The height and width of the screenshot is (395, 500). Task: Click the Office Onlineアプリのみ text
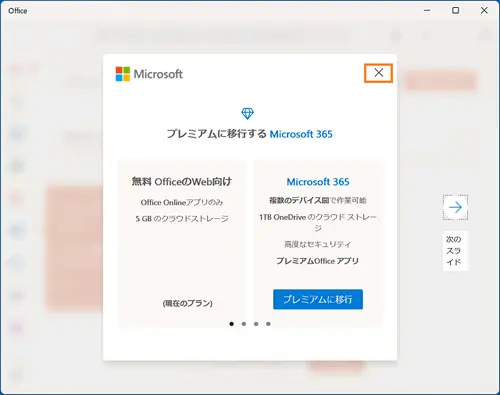tap(182, 202)
